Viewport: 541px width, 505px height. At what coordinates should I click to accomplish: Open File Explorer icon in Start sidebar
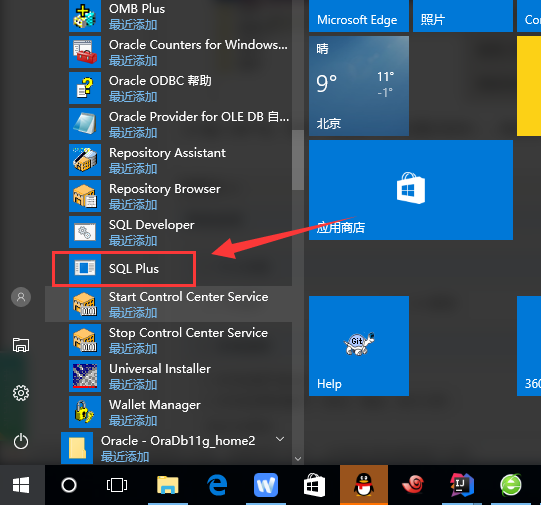click(21, 345)
